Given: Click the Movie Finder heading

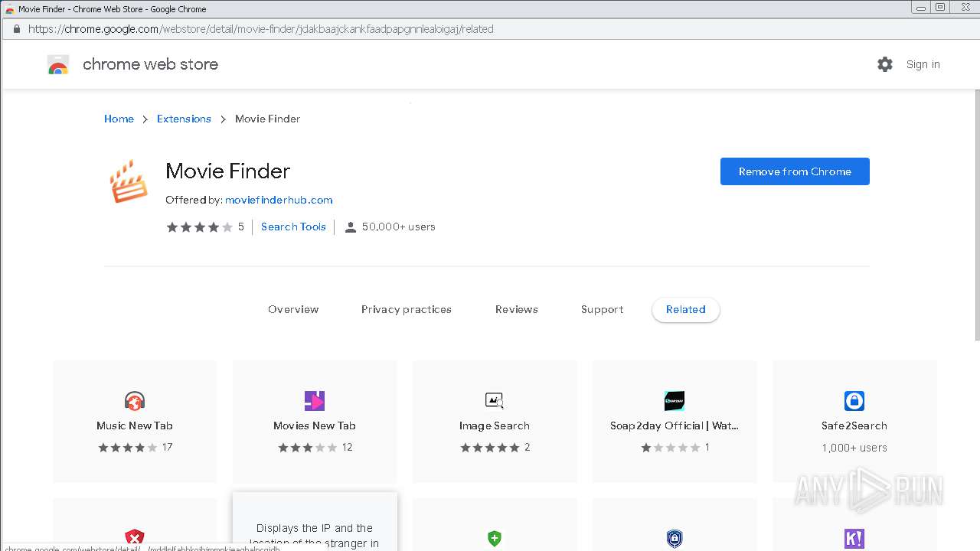Looking at the screenshot, I should tap(228, 171).
